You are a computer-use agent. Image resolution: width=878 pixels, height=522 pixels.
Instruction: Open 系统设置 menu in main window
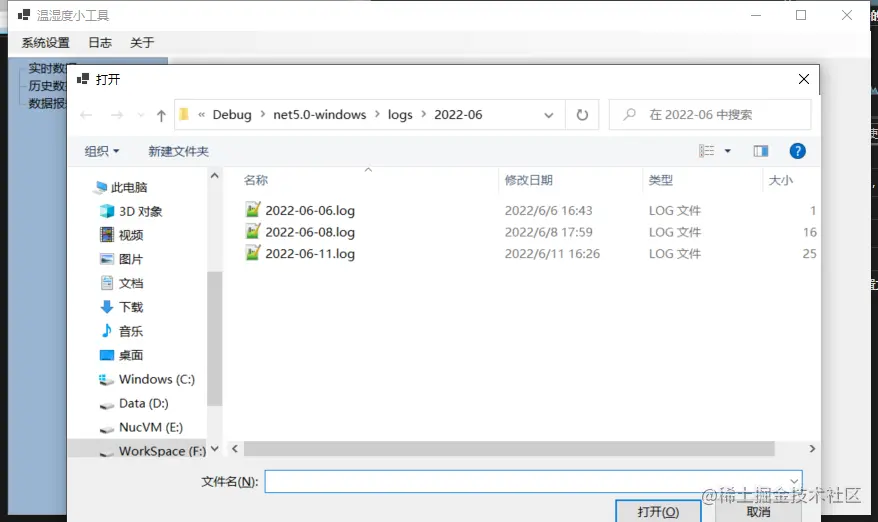(45, 43)
